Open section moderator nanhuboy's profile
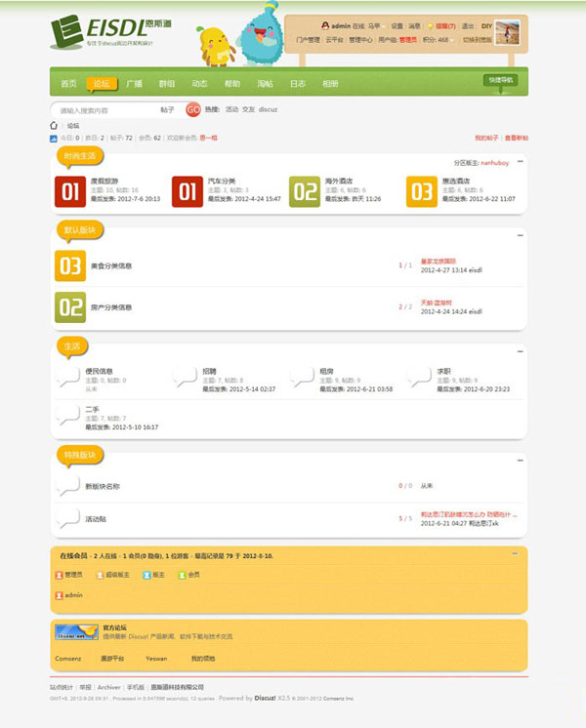Image resolution: width=586 pixels, height=728 pixels. pos(494,163)
